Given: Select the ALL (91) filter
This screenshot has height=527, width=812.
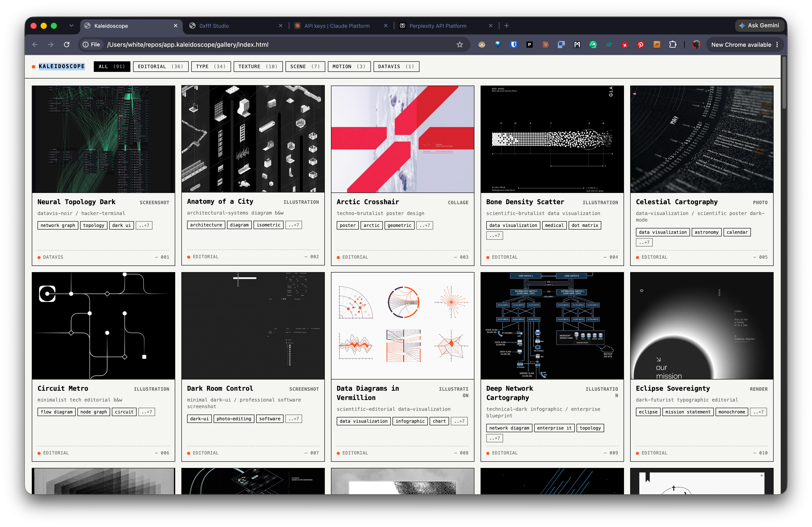Looking at the screenshot, I should (112, 66).
